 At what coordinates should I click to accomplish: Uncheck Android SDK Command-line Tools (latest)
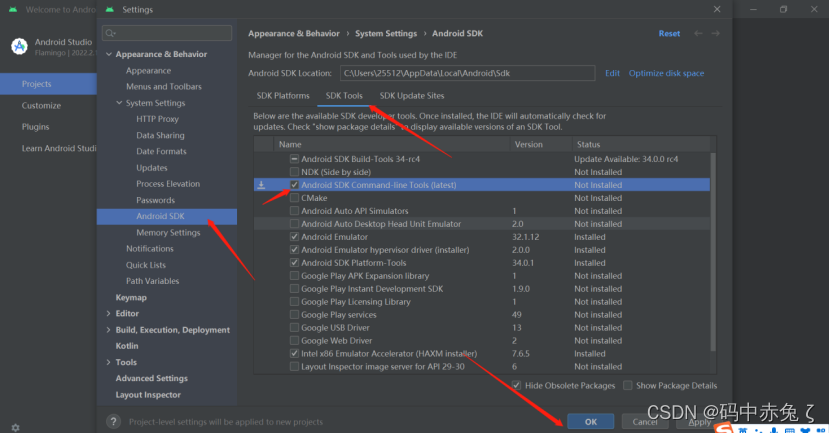[294, 185]
